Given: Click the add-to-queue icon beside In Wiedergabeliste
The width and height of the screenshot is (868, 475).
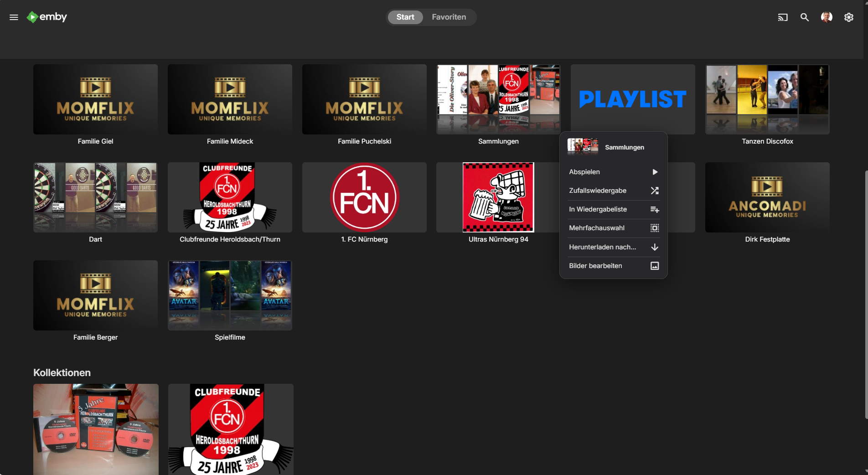Looking at the screenshot, I should (x=655, y=209).
